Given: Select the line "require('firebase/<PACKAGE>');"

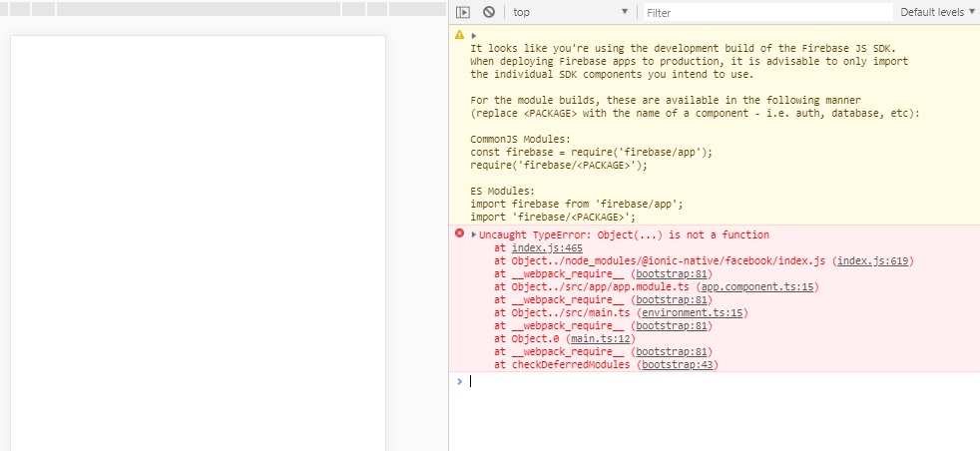Looking at the screenshot, I should click(559, 166).
